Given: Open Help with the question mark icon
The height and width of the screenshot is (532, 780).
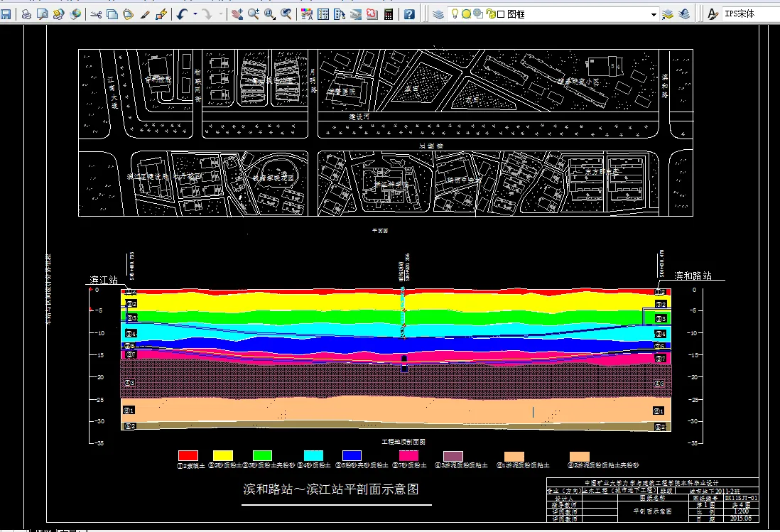Looking at the screenshot, I should click(409, 14).
